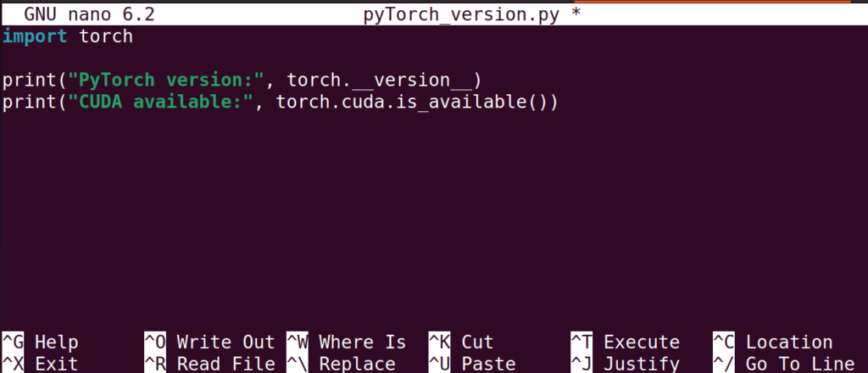Click the ^G Help shortcut
The width and height of the screenshot is (868, 373).
(41, 342)
